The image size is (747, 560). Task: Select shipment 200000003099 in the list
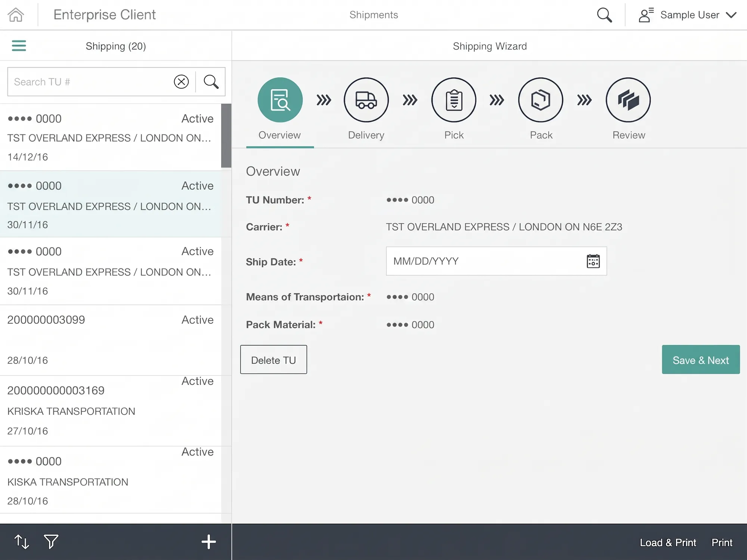(111, 340)
